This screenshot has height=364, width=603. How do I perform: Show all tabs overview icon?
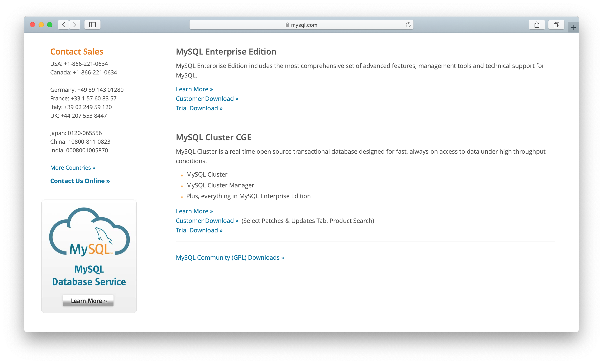coord(556,25)
